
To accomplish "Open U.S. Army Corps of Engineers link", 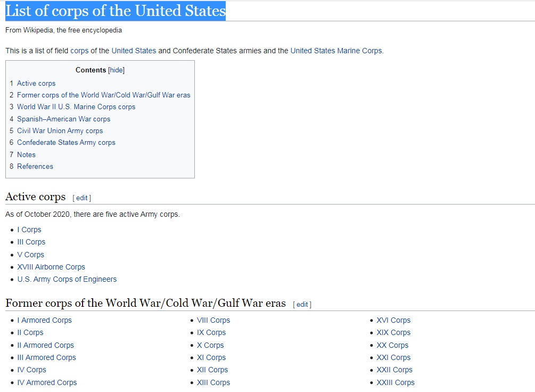I will click(x=67, y=279).
